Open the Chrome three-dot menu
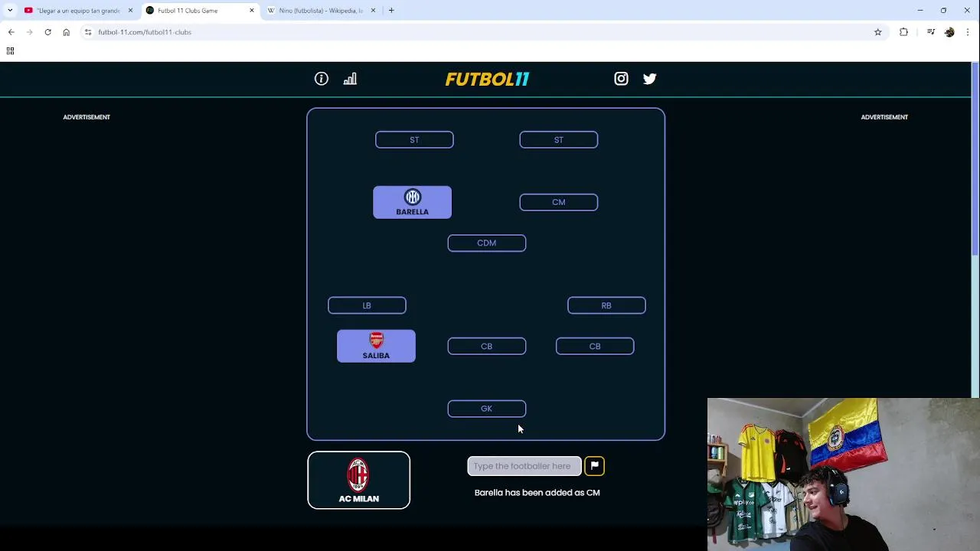 (968, 32)
